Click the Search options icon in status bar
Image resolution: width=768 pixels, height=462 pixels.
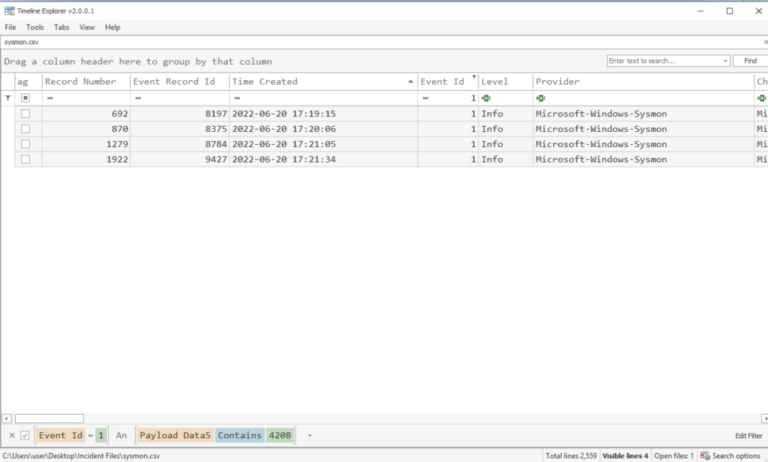[x=705, y=456]
